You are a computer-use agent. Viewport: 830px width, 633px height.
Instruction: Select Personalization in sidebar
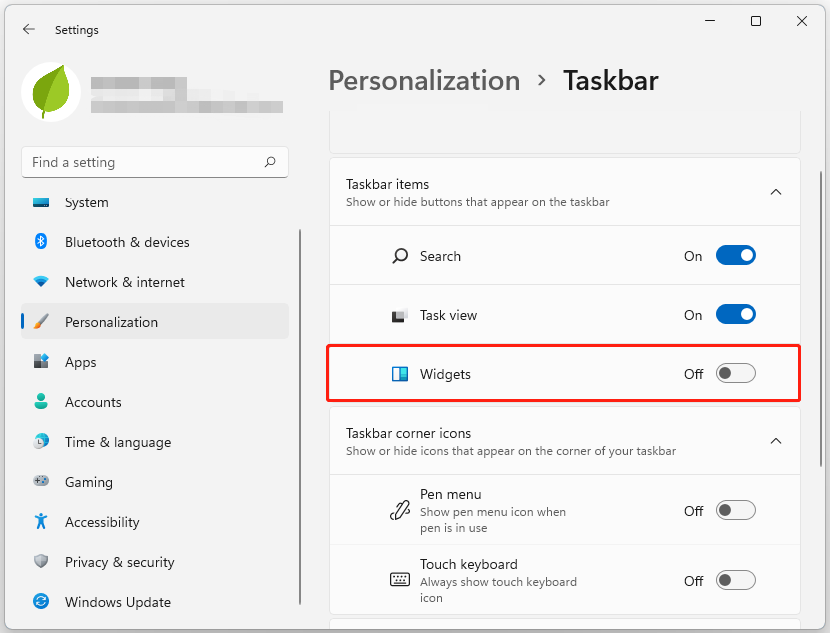pos(155,322)
